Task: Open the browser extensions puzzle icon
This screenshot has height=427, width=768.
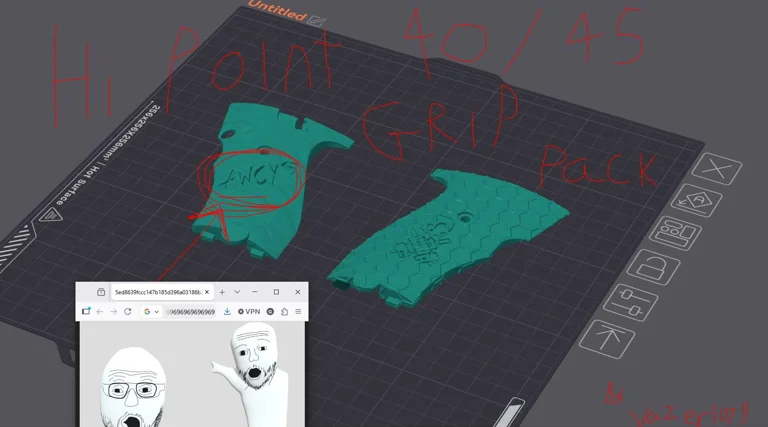Action: coord(285,311)
